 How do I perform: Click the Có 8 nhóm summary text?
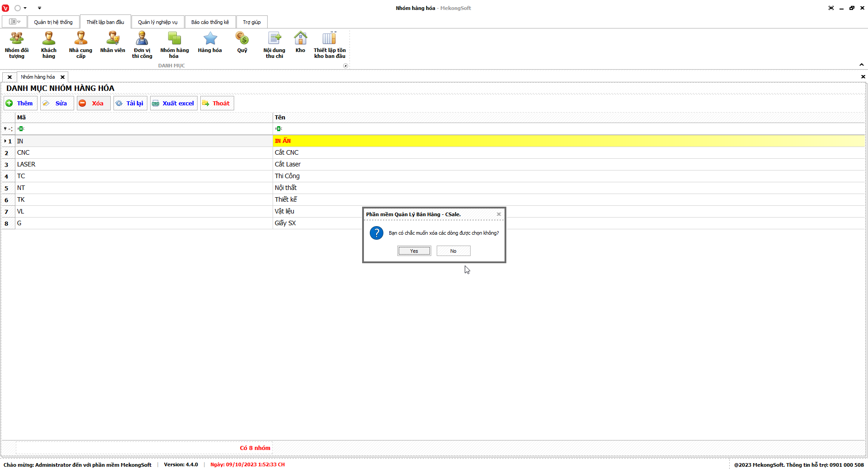(x=255, y=448)
